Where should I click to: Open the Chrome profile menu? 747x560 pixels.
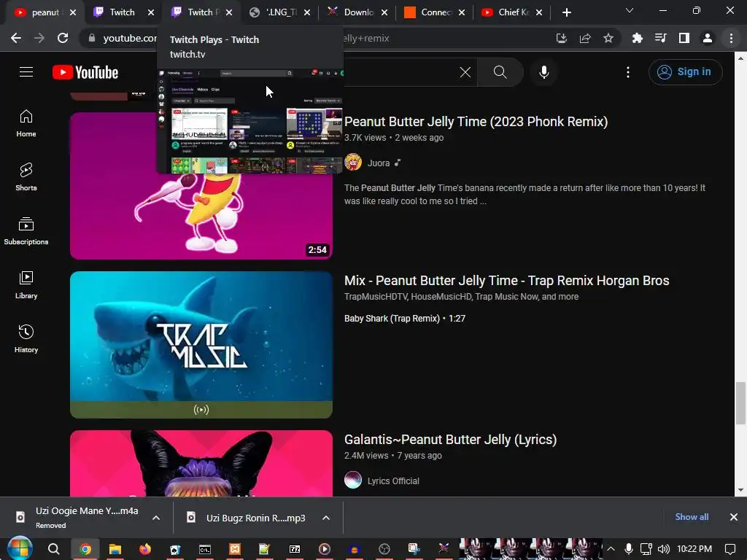click(x=708, y=38)
